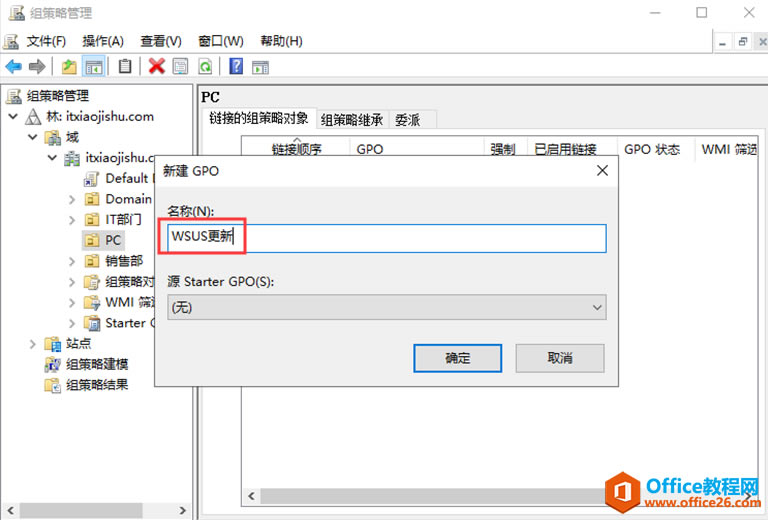The image size is (768, 520).
Task: Click the Forward arrow toolbar icon
Action: click(37, 66)
